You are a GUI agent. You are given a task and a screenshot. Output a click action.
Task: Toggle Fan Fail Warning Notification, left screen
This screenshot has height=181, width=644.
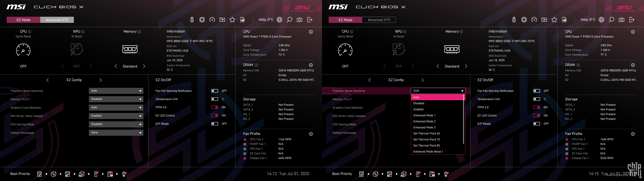point(214,91)
